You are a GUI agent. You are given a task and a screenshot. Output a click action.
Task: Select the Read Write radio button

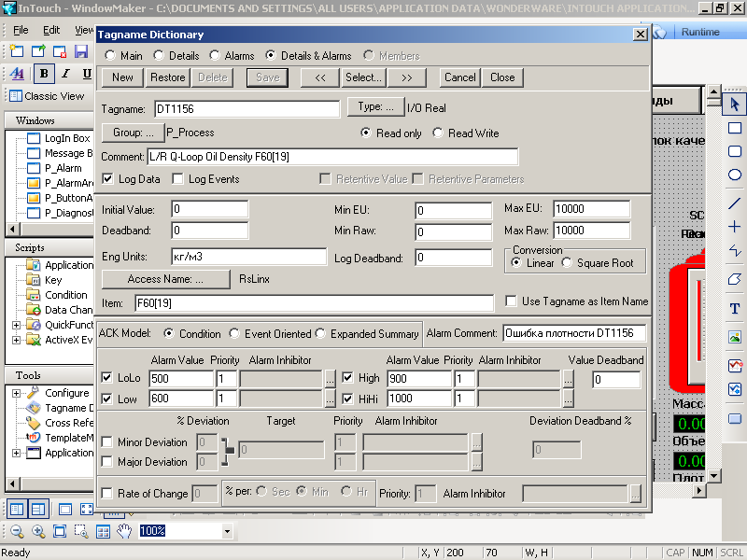pos(439,133)
